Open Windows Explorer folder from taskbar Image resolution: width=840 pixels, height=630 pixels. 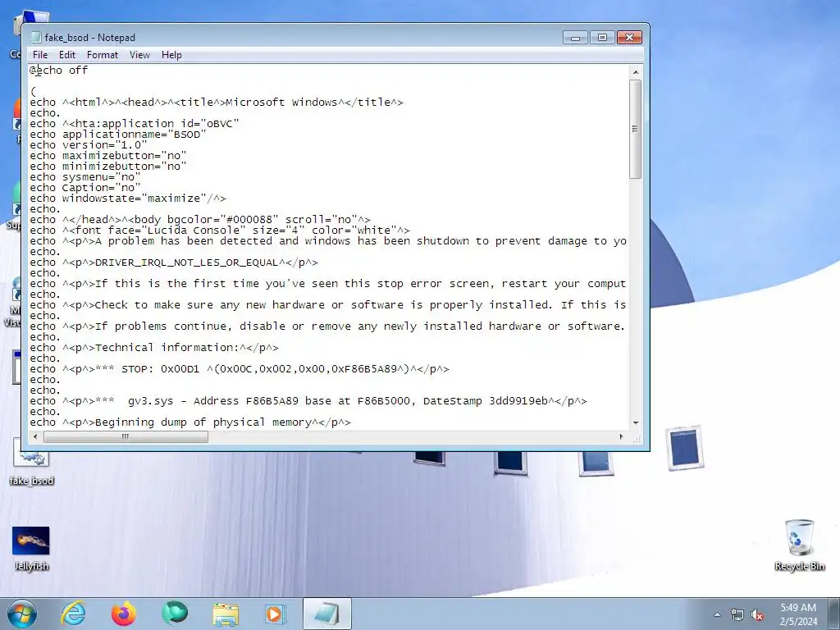tap(226, 614)
